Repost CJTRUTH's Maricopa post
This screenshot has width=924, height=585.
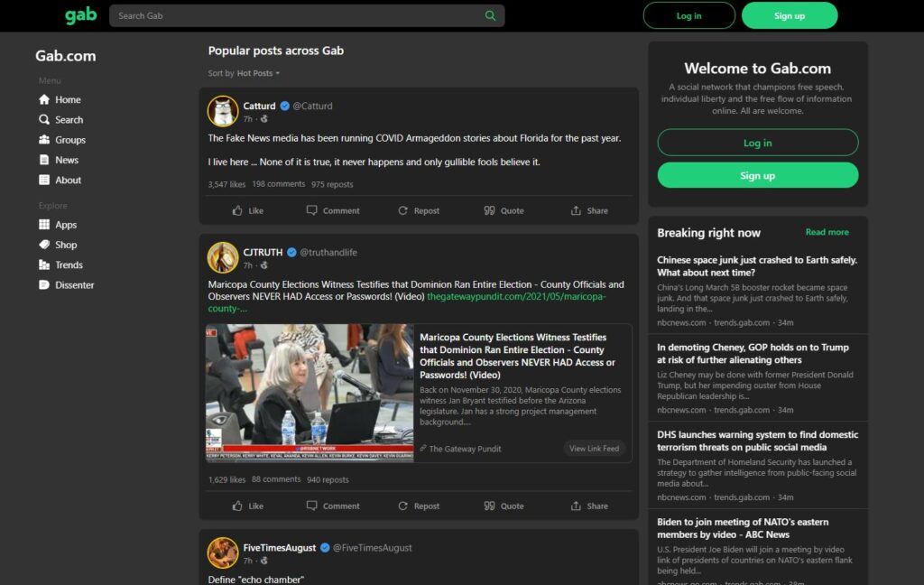coord(419,506)
